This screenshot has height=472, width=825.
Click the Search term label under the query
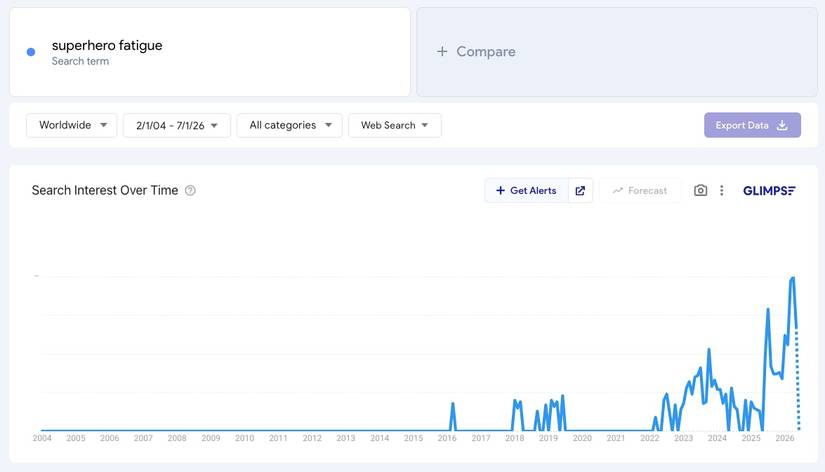coord(81,61)
